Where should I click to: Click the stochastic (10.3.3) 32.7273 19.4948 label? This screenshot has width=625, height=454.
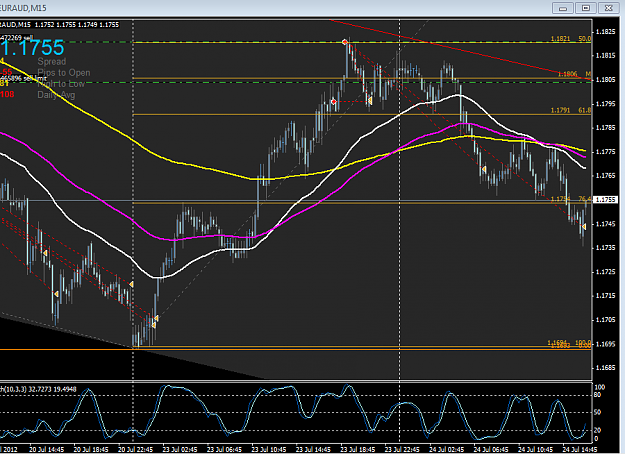tap(38, 389)
